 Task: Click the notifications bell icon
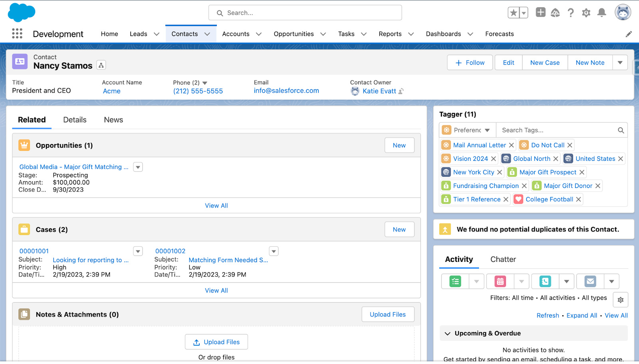tap(601, 13)
